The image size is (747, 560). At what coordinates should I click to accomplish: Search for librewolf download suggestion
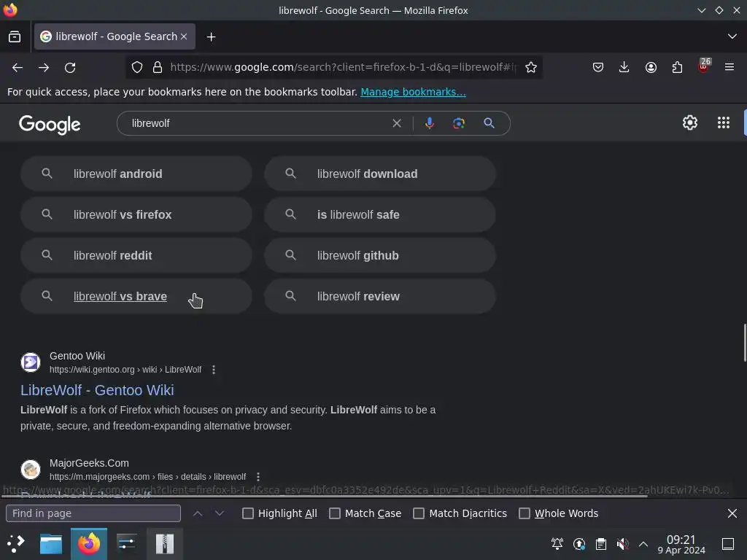click(380, 174)
